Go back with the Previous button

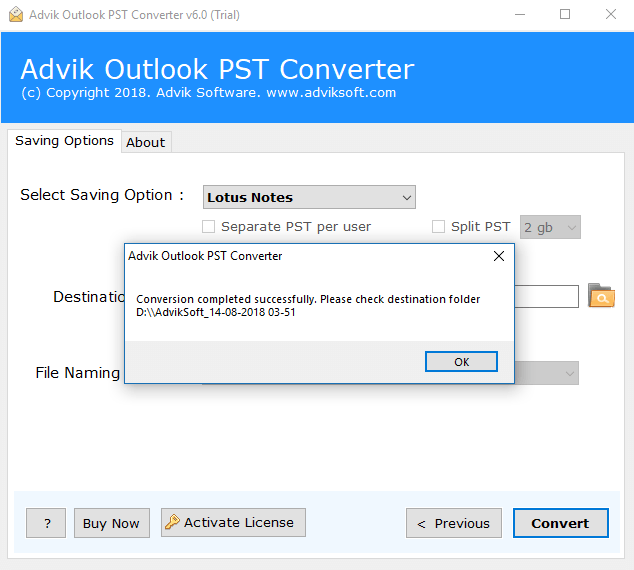(x=454, y=523)
